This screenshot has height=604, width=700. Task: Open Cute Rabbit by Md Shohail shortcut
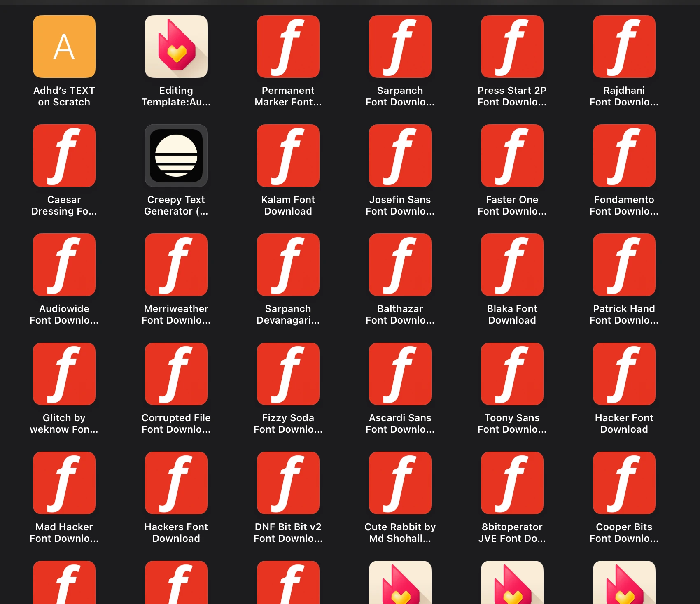400,483
